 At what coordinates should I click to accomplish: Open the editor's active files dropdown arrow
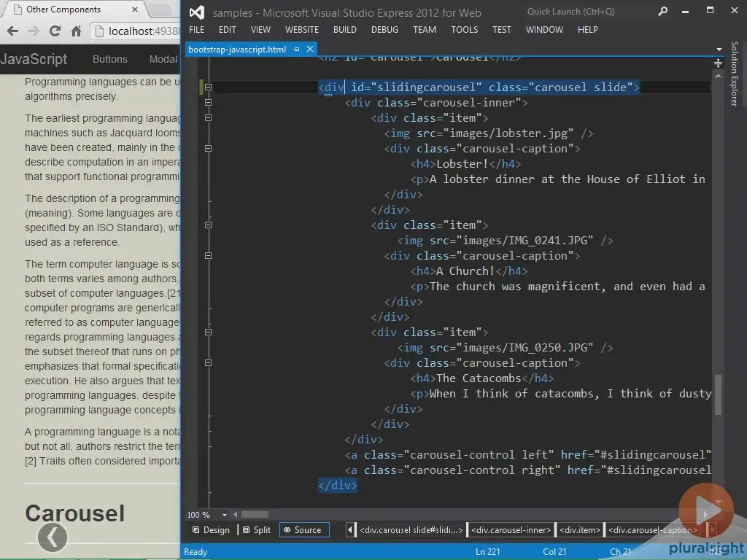719,50
